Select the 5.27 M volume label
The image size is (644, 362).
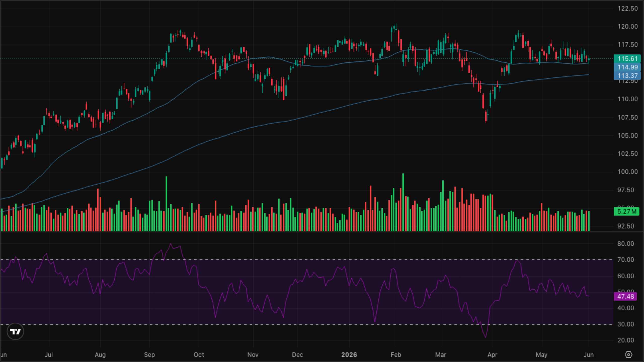click(x=626, y=211)
